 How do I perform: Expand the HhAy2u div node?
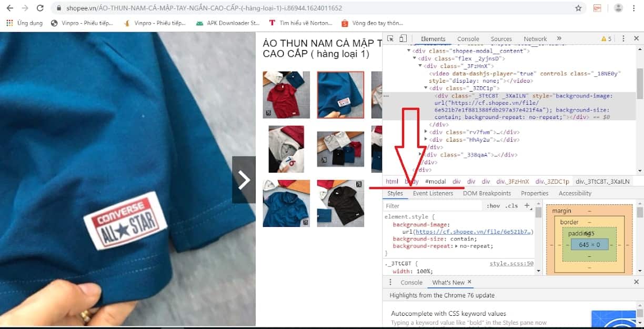click(x=426, y=139)
